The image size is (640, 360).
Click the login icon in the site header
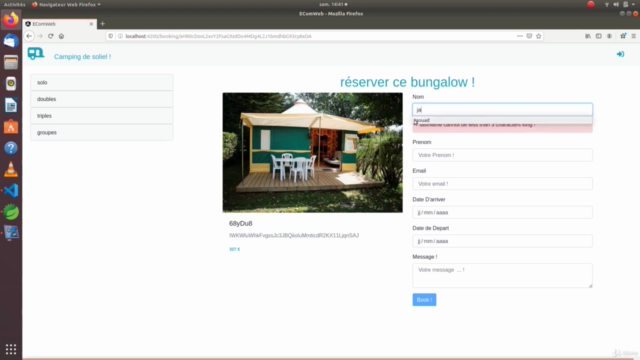pyautogui.click(x=620, y=54)
